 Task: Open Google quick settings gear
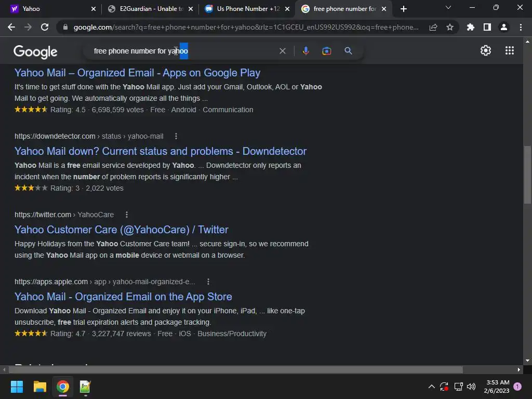486,50
